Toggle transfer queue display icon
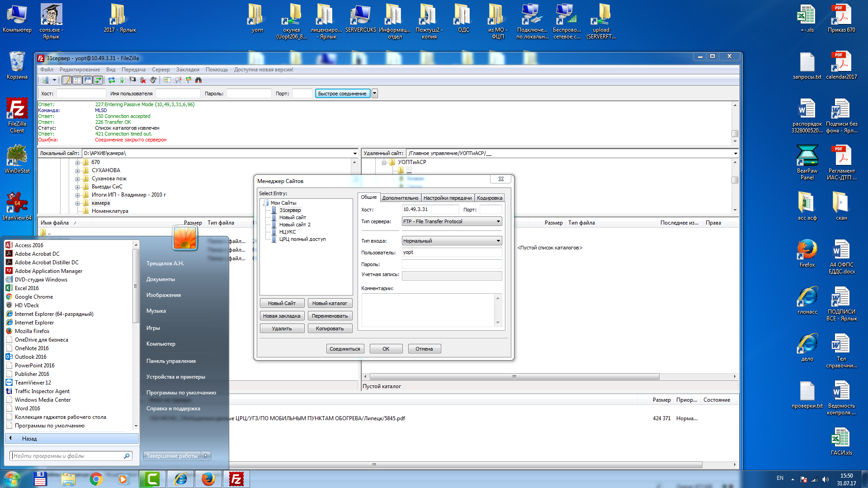This screenshot has width=868, height=488. (x=98, y=80)
